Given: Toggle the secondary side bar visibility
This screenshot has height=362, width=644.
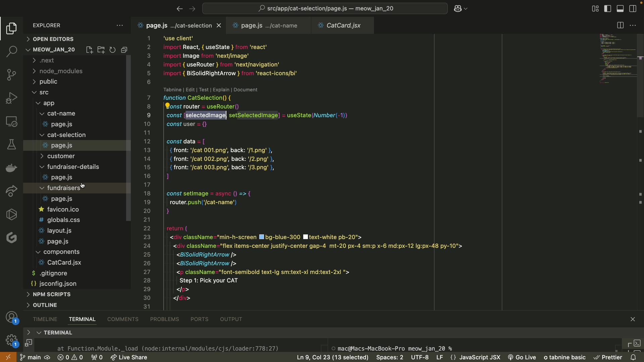Looking at the screenshot, I should coord(633,9).
